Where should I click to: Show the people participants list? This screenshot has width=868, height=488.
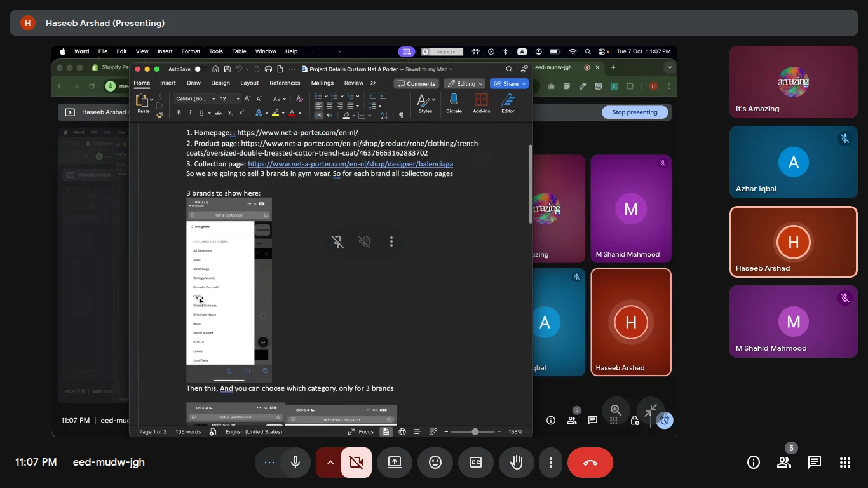click(x=784, y=463)
